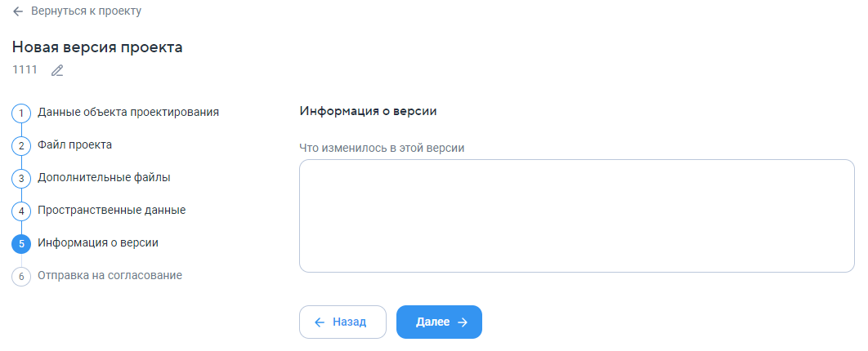Select step 6 circle icon
This screenshot has width=868, height=351.
tap(21, 277)
